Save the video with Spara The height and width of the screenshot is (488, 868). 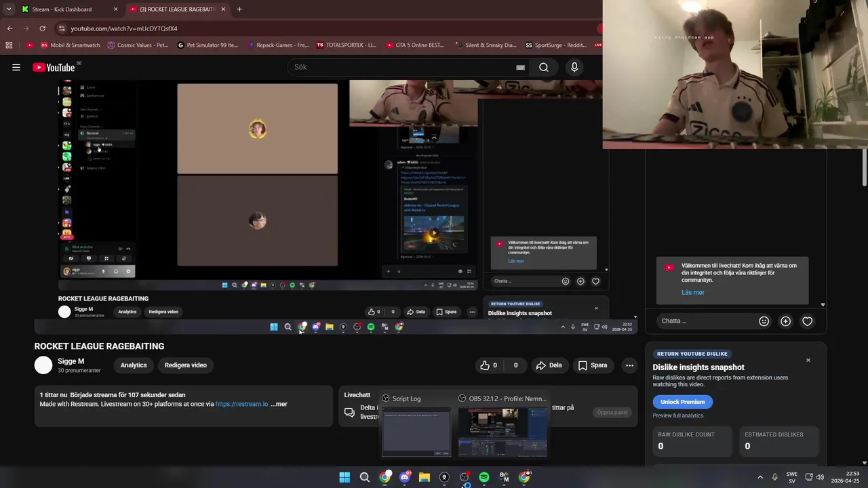pyautogui.click(x=593, y=365)
